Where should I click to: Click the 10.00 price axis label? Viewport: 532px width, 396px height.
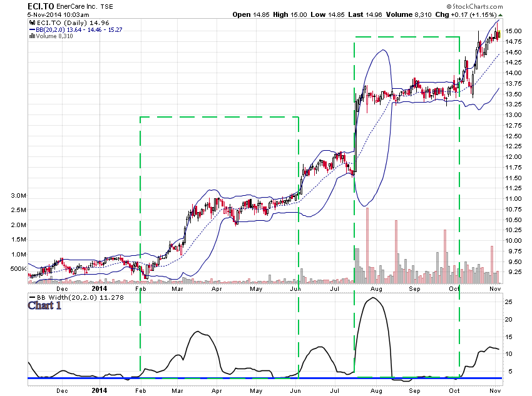pyautogui.click(x=513, y=240)
